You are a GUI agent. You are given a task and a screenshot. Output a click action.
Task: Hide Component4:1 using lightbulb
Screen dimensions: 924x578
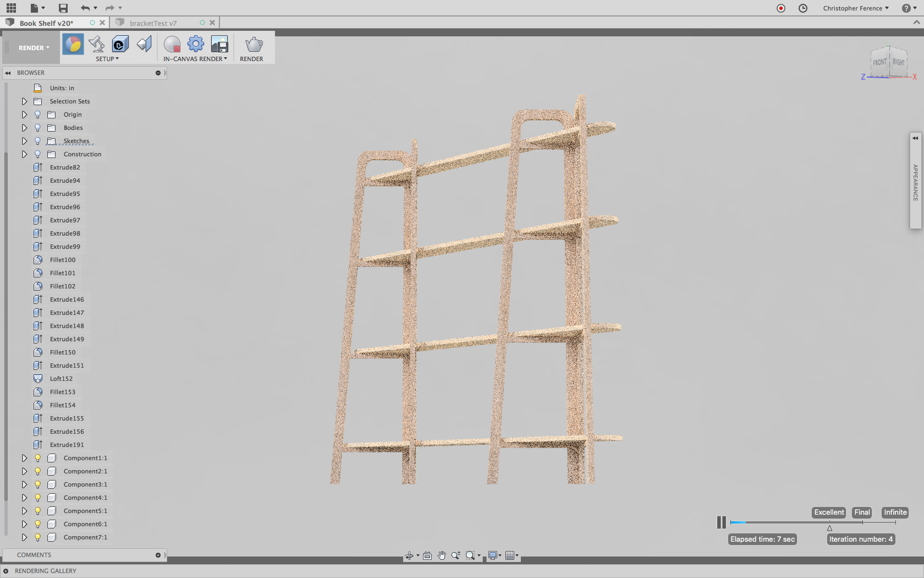(x=37, y=498)
